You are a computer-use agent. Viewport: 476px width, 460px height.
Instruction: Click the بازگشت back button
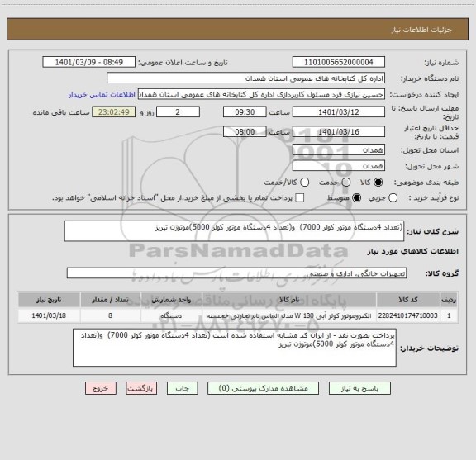coord(141,388)
